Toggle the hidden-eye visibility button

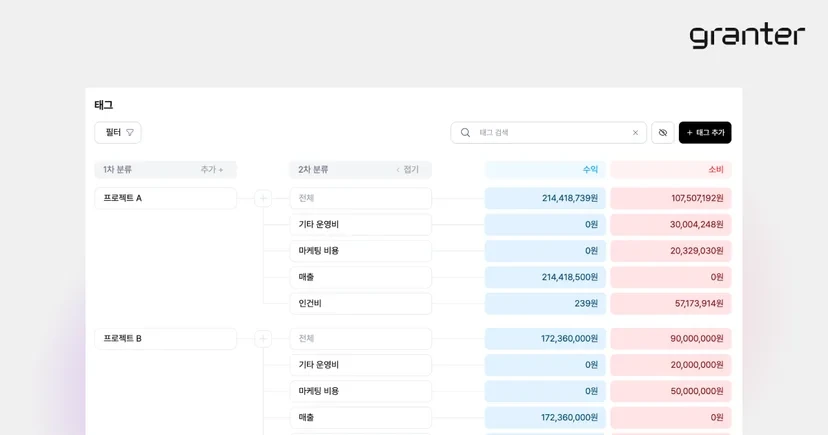(663, 133)
